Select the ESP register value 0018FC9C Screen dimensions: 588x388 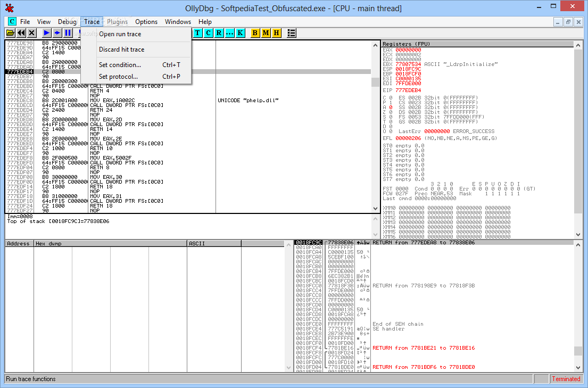pyautogui.click(x=408, y=69)
